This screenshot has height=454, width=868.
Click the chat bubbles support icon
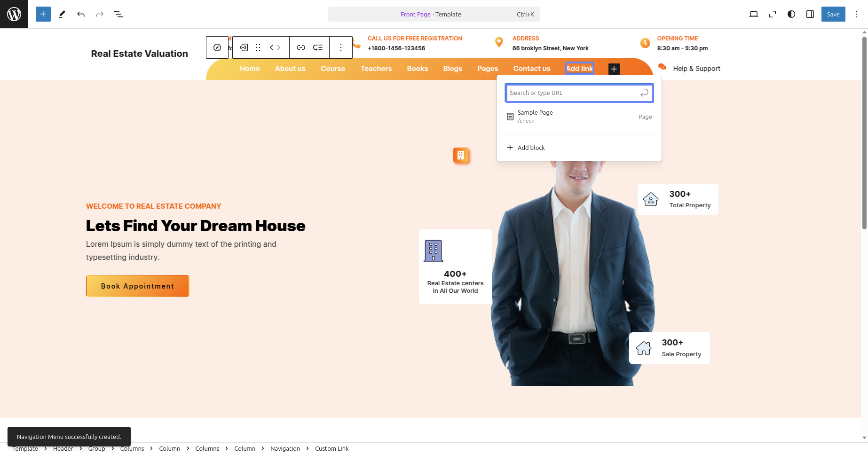pos(662,67)
